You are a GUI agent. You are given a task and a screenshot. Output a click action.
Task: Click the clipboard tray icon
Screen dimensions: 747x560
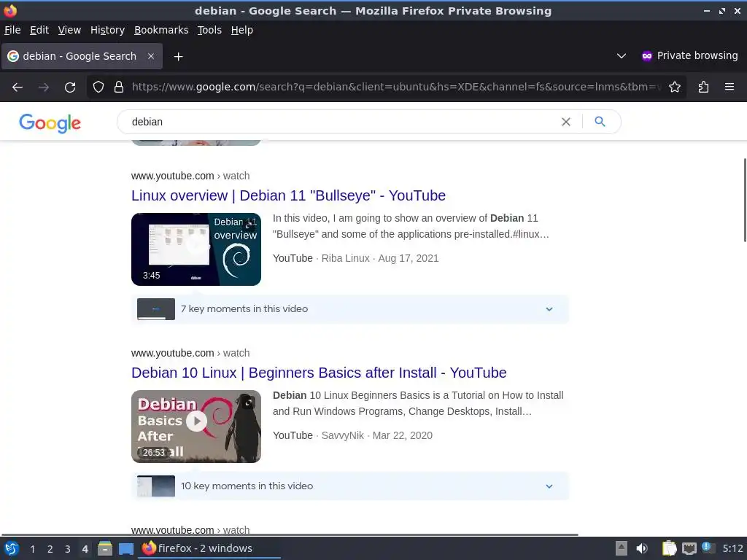click(670, 548)
